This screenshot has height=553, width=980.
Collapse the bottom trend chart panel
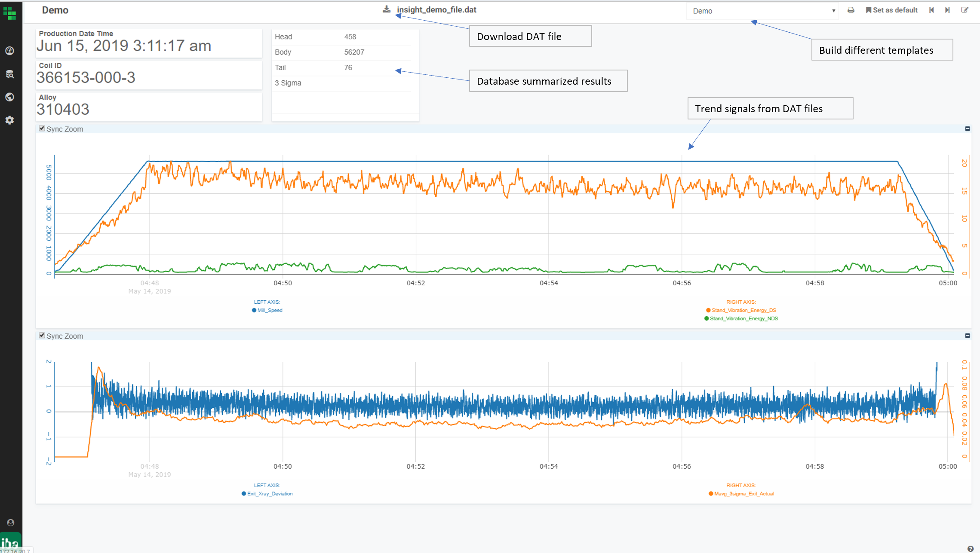[968, 336]
